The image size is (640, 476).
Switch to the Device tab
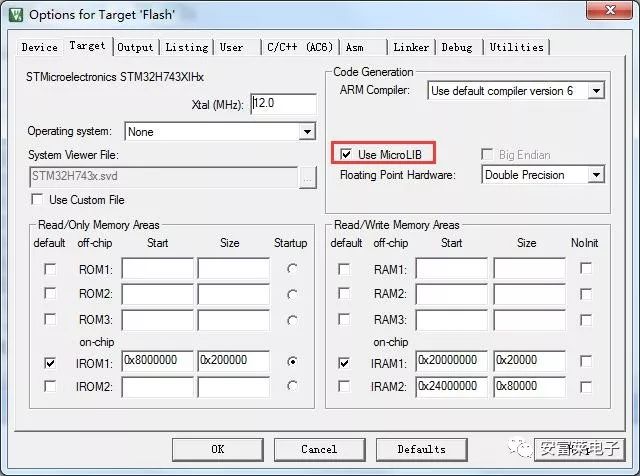click(40, 47)
